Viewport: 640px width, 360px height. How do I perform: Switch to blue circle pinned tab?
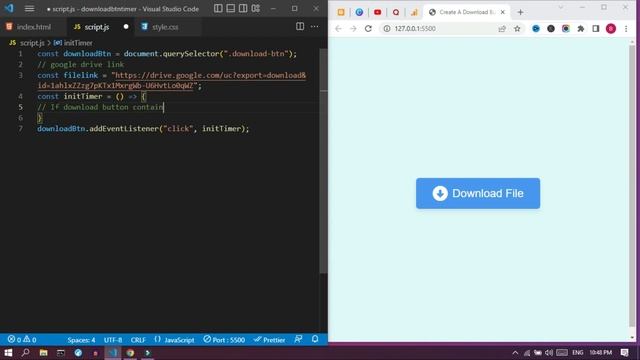point(359,12)
